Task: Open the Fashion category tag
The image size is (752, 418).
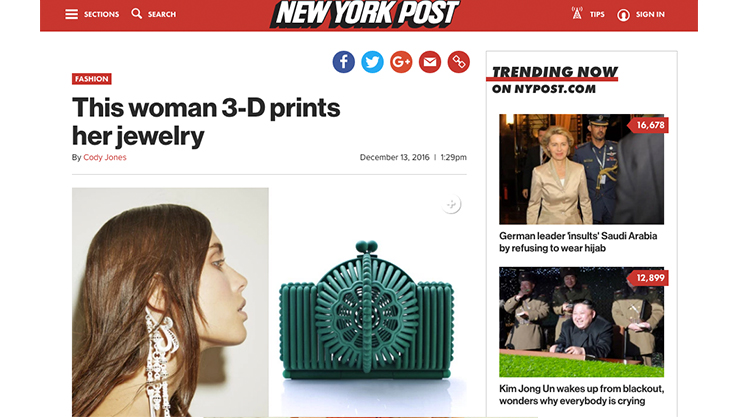Action: [x=92, y=79]
